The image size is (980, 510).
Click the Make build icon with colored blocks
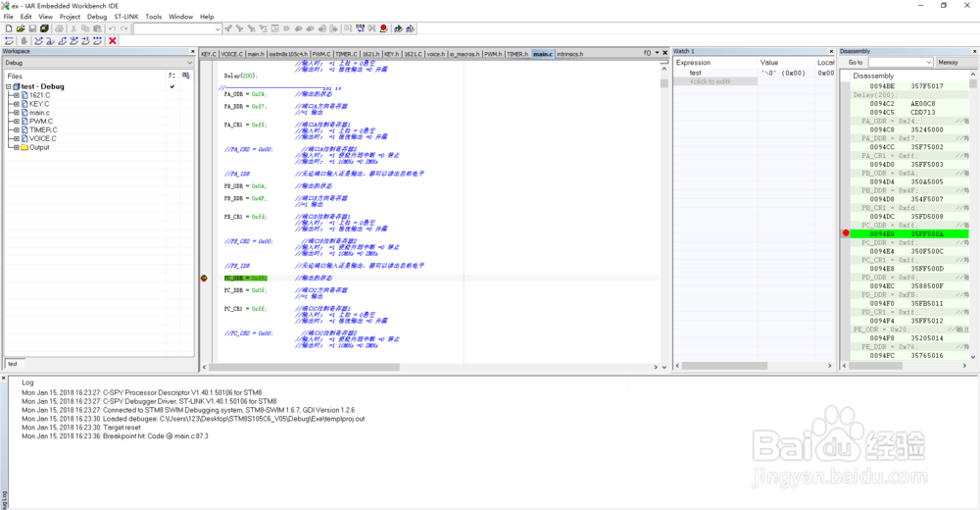click(360, 28)
